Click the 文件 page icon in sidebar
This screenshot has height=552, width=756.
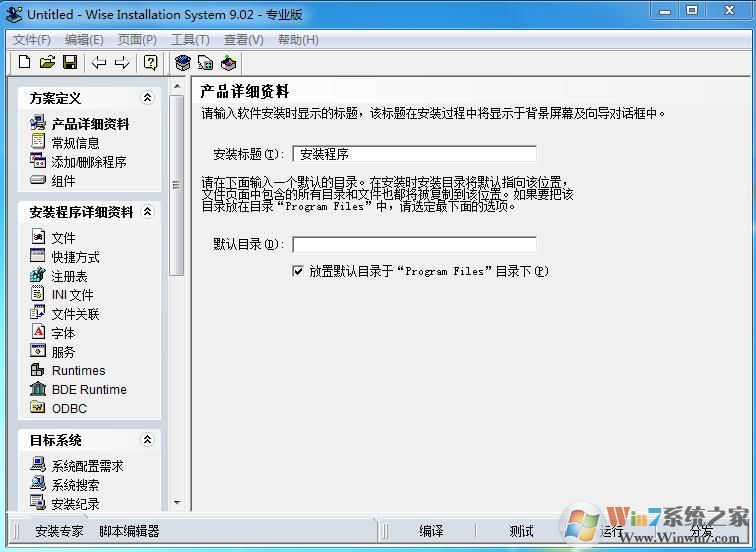coord(38,236)
